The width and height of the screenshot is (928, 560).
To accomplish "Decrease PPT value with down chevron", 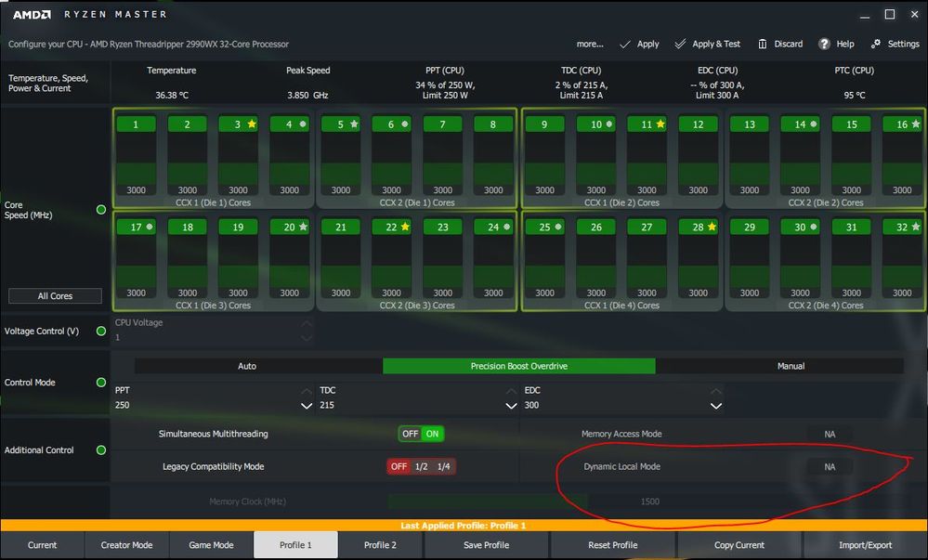I will coord(307,406).
